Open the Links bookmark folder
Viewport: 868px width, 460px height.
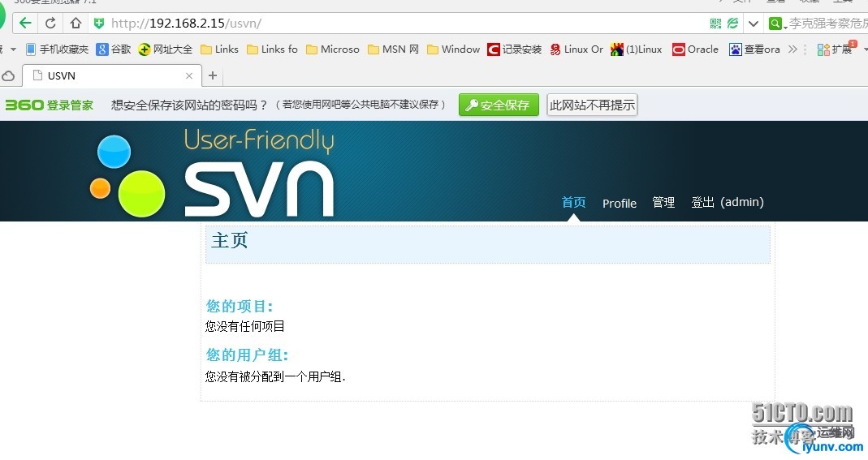[220, 49]
